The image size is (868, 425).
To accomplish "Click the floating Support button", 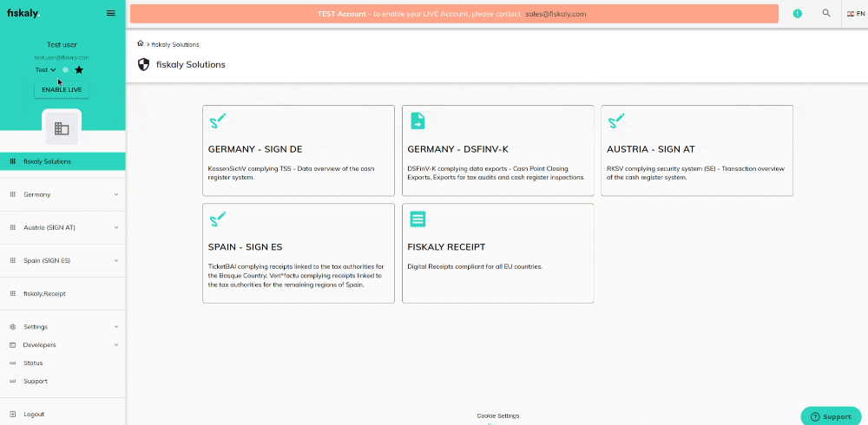I will pos(831,416).
